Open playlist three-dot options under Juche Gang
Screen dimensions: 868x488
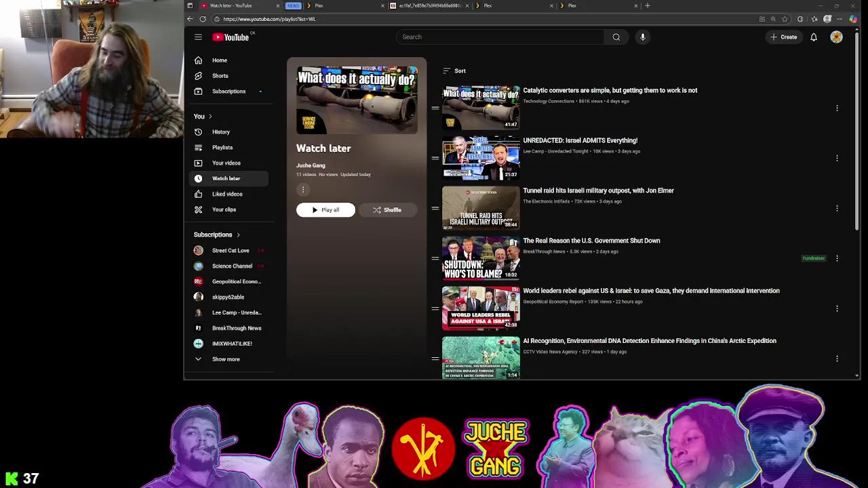tap(303, 190)
